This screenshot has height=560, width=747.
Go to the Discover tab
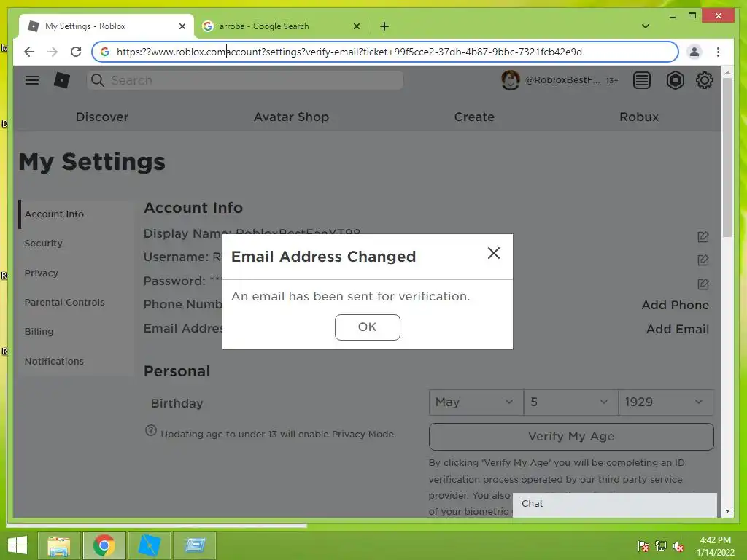[x=102, y=117]
